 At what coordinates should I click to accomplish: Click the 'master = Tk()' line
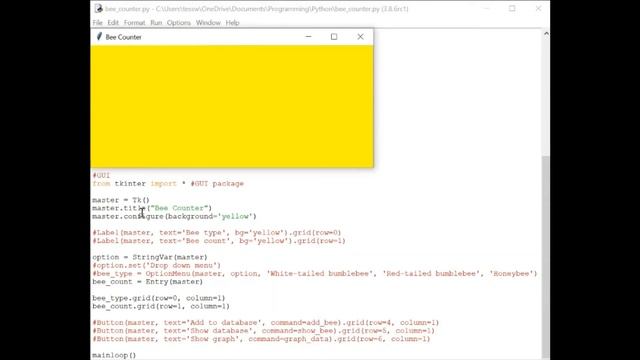click(x=121, y=200)
